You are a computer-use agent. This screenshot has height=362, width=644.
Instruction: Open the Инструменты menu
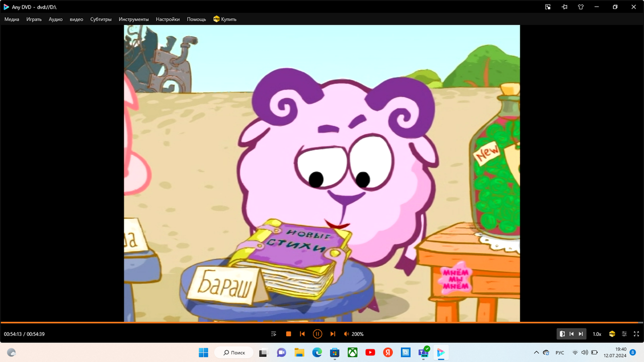[134, 19]
